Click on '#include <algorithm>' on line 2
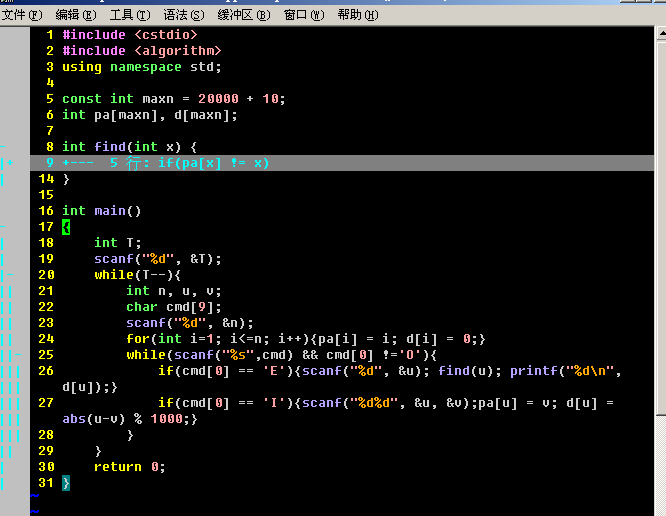The height and width of the screenshot is (516, 666). click(142, 51)
